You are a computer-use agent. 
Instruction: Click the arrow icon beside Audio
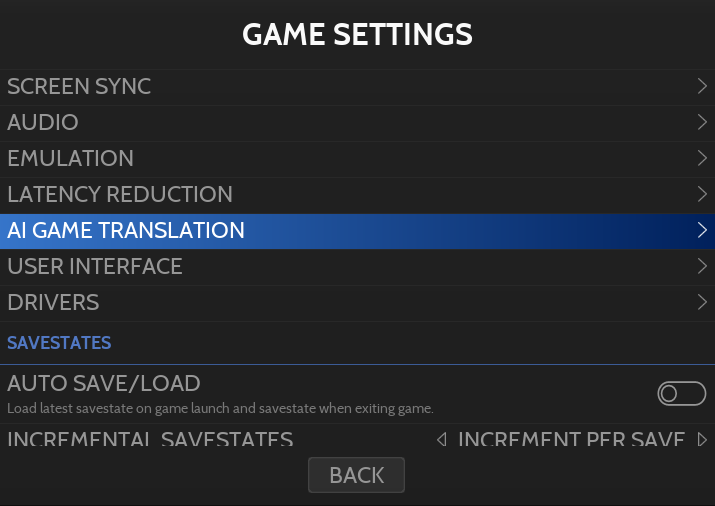pos(702,122)
